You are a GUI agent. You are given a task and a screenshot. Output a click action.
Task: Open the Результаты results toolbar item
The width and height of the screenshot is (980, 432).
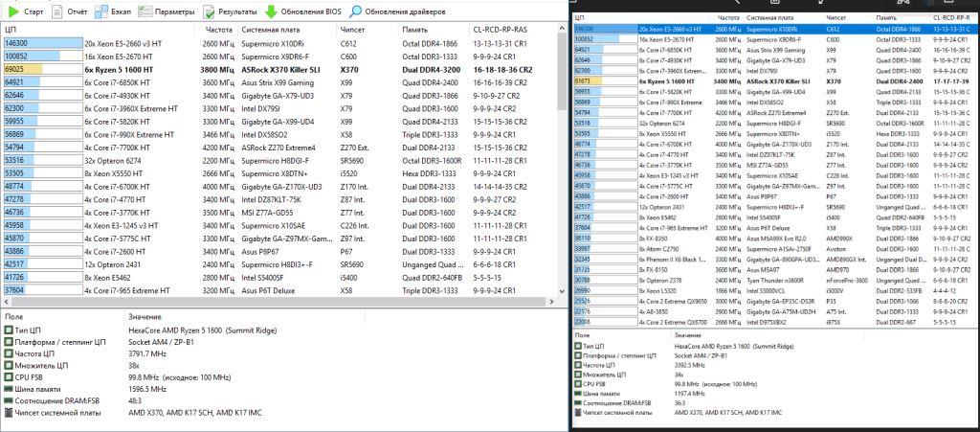230,11
